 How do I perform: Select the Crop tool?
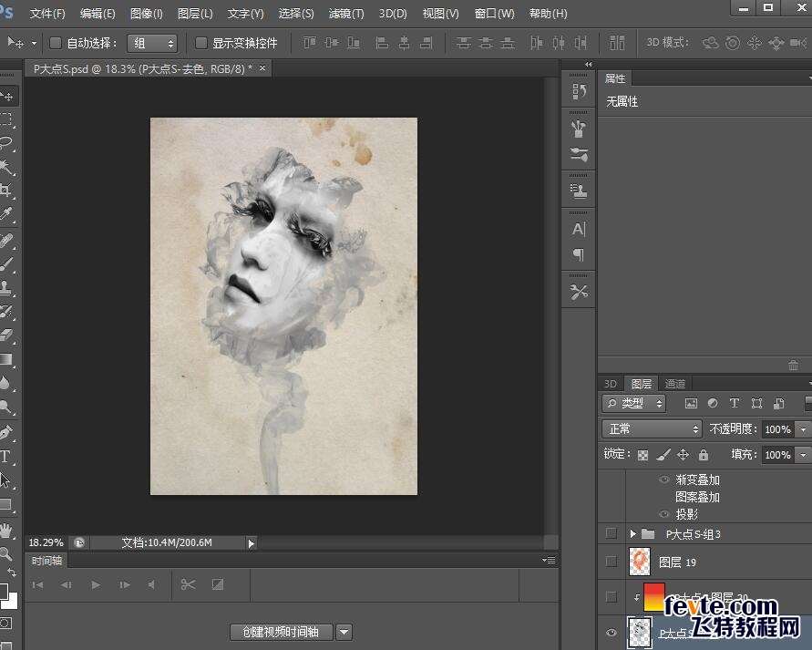pos(6,190)
